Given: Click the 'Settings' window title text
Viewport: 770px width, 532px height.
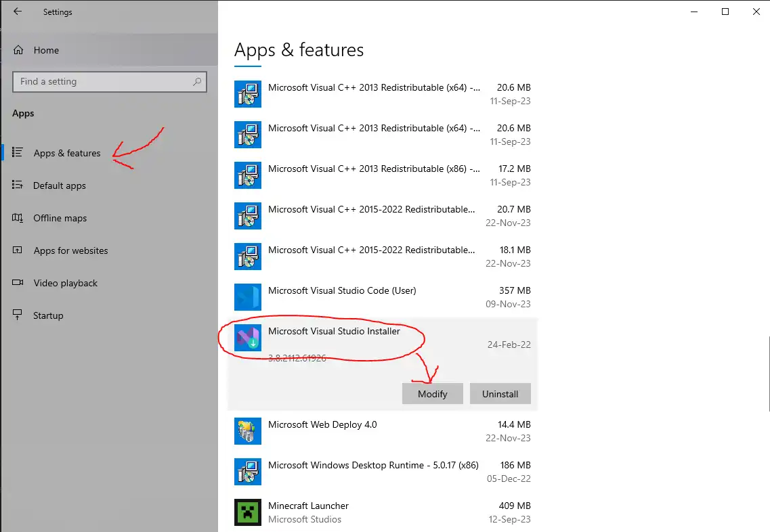Looking at the screenshot, I should pyautogui.click(x=58, y=12).
